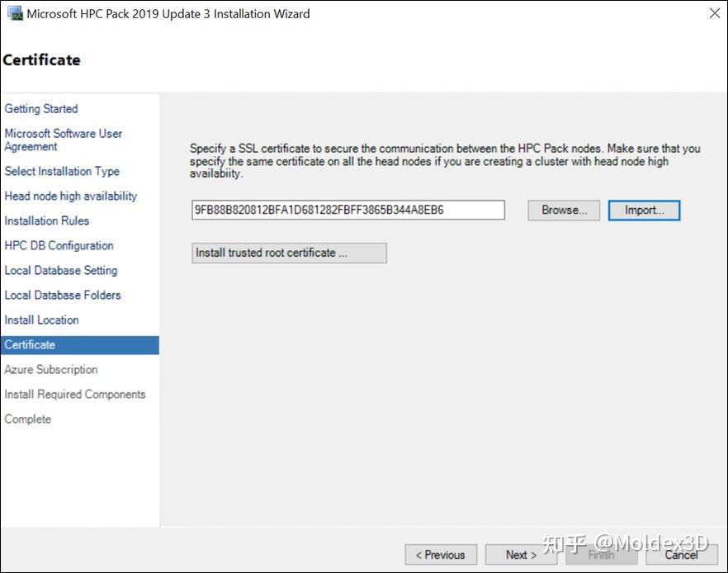View "Install Required Components" step
This screenshot has width=728, height=573.
pyautogui.click(x=76, y=394)
